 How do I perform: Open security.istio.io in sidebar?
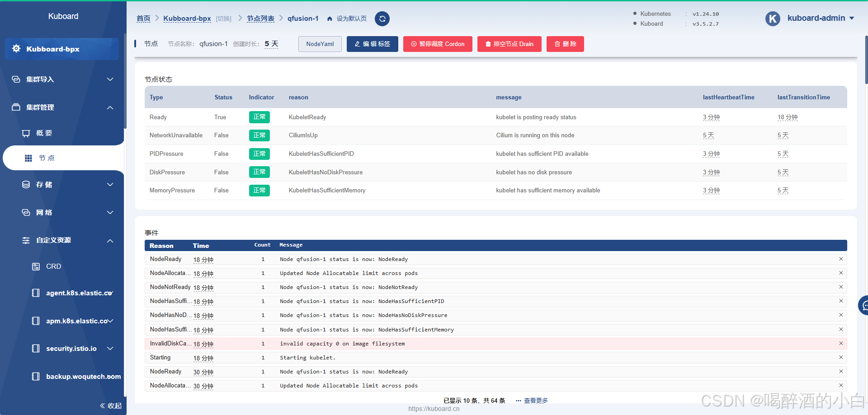tap(71, 349)
